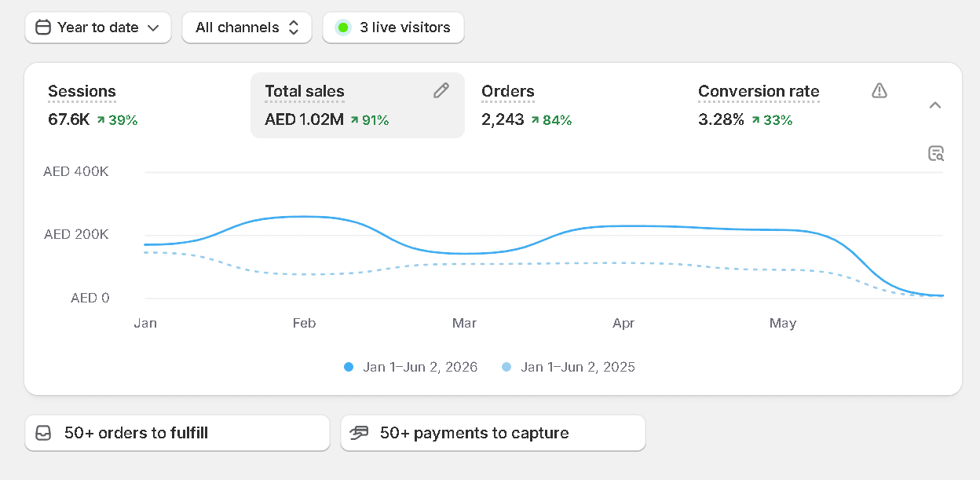Image resolution: width=980 pixels, height=480 pixels.
Task: Select the Total sales metric tab
Action: (357, 105)
